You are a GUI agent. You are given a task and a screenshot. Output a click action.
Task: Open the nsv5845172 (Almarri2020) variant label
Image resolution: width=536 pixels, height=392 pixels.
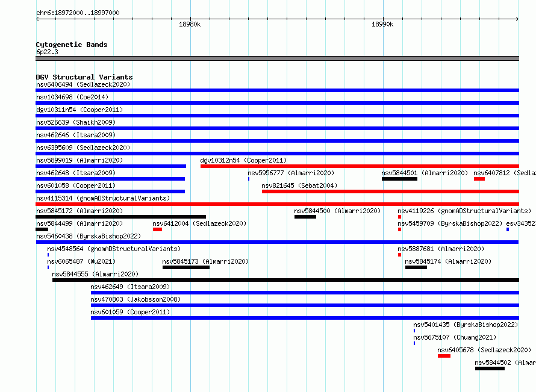pos(79,211)
